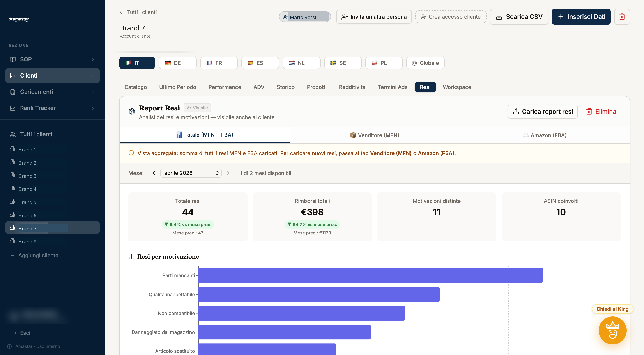The image size is (644, 355).
Task: Click the Esci logout icon
Action: tap(14, 333)
